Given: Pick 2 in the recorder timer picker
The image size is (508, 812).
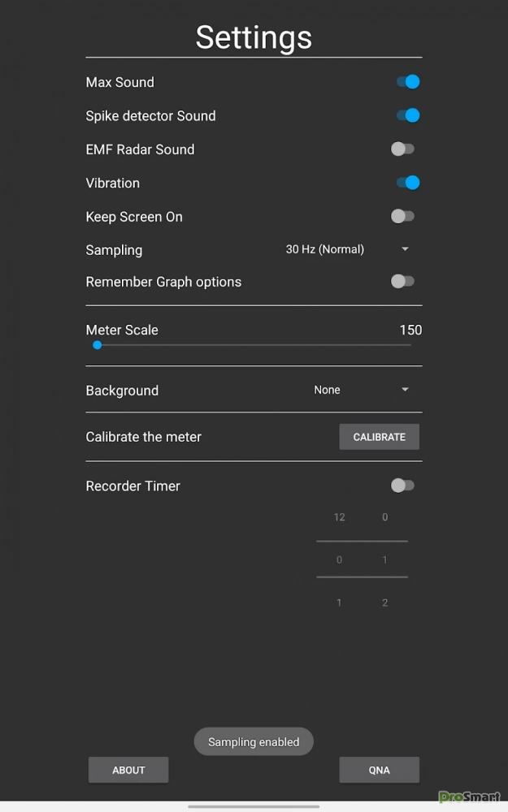Looking at the screenshot, I should coord(385,603).
